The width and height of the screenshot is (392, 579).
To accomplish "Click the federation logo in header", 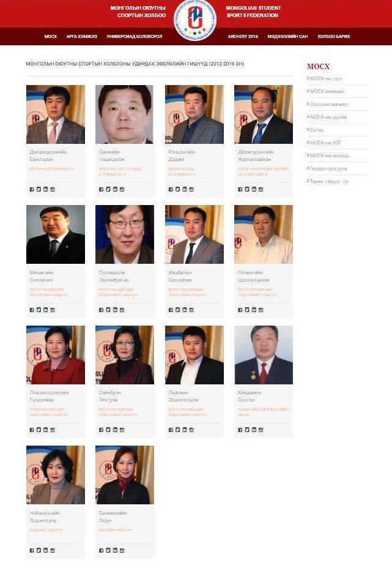I will click(x=195, y=20).
